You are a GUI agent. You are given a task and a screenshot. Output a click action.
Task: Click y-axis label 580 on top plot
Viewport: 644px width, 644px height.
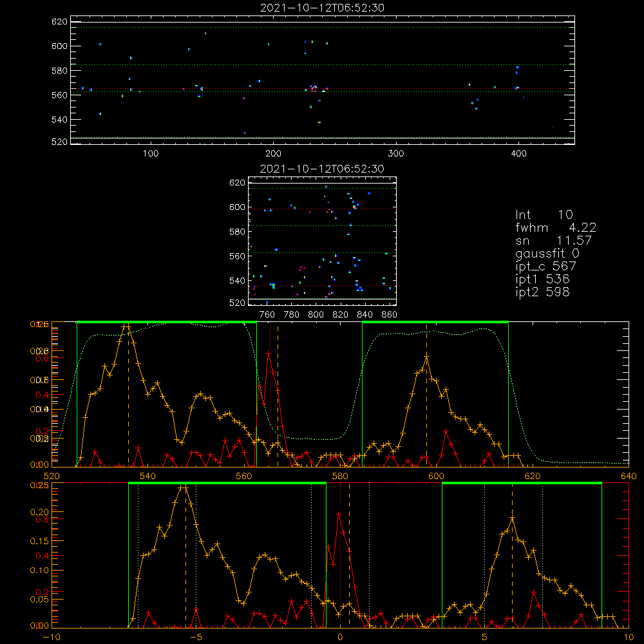[x=59, y=71]
